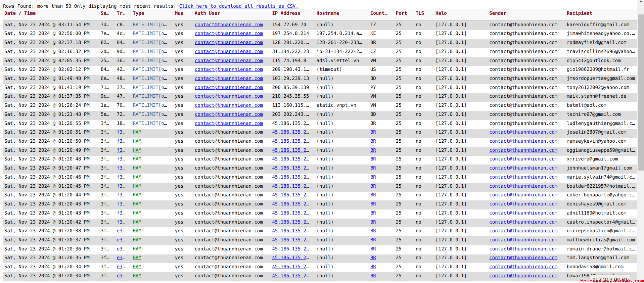Select recipient ramseykevin@yahoo.com
The height and width of the screenshot is (283, 644).
[597, 141]
